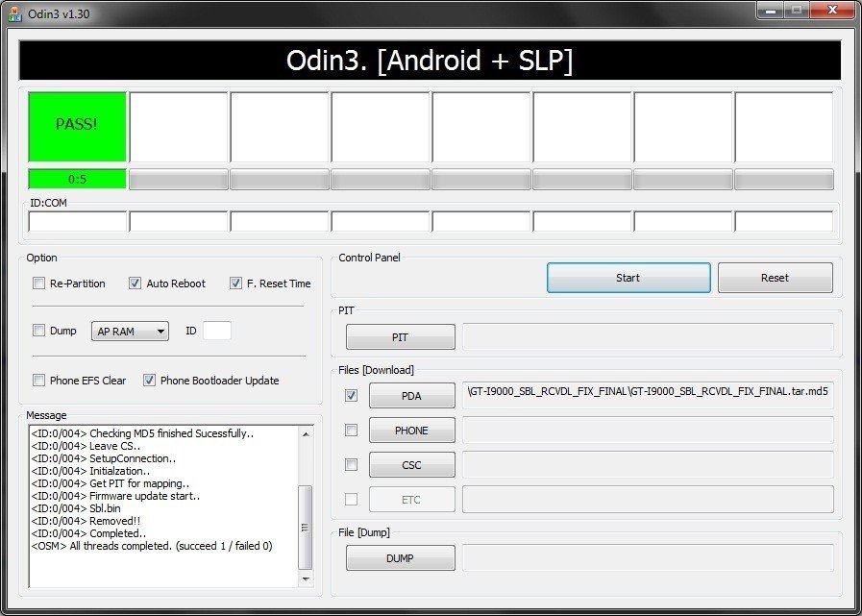Choose a file with the PDA button
This screenshot has width=862, height=616.
(x=411, y=395)
